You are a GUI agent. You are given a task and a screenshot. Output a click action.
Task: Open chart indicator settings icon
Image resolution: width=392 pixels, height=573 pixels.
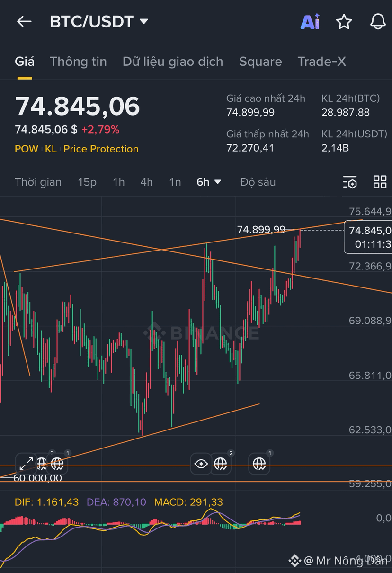click(x=349, y=182)
